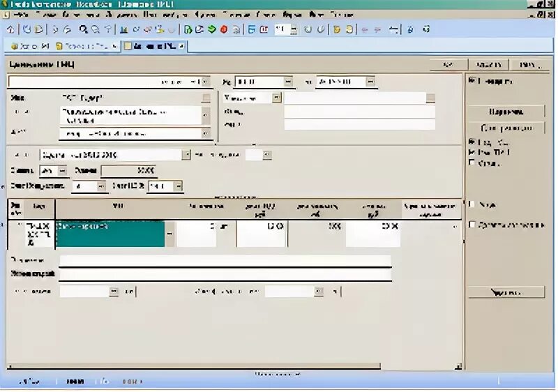Open the dropdown of the long field ending in 2010

click(x=186, y=155)
